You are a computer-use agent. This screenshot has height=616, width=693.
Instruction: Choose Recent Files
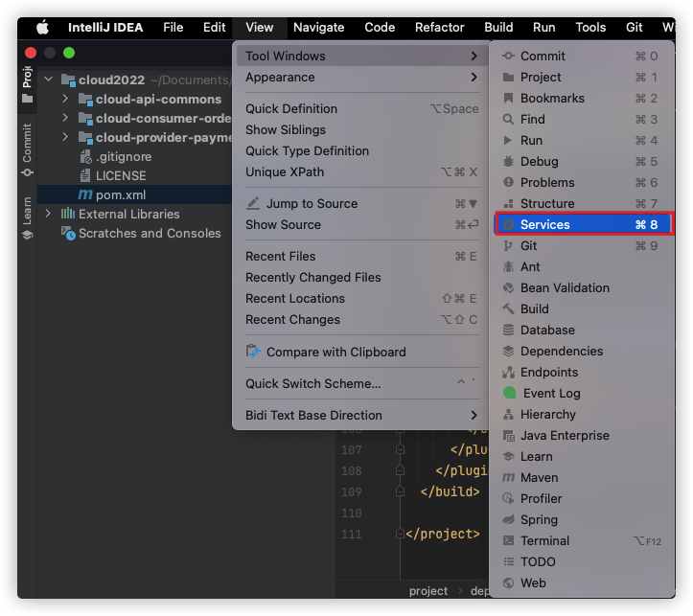[362, 257]
